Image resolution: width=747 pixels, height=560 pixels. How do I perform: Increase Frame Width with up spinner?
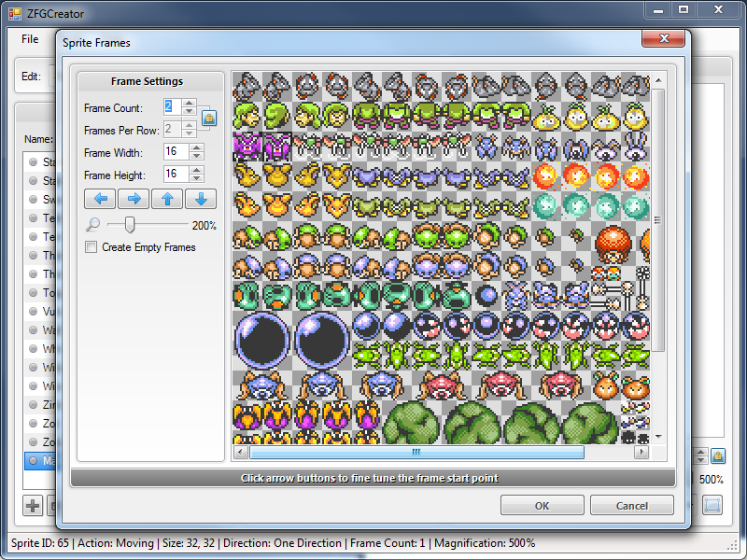click(196, 148)
